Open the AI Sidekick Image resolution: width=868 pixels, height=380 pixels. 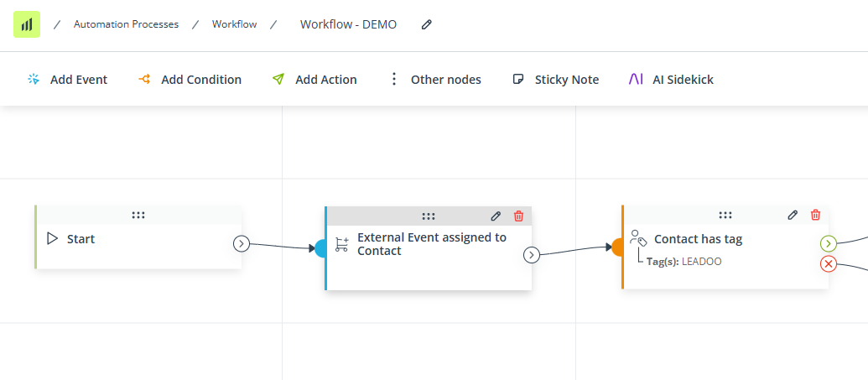[x=671, y=79]
